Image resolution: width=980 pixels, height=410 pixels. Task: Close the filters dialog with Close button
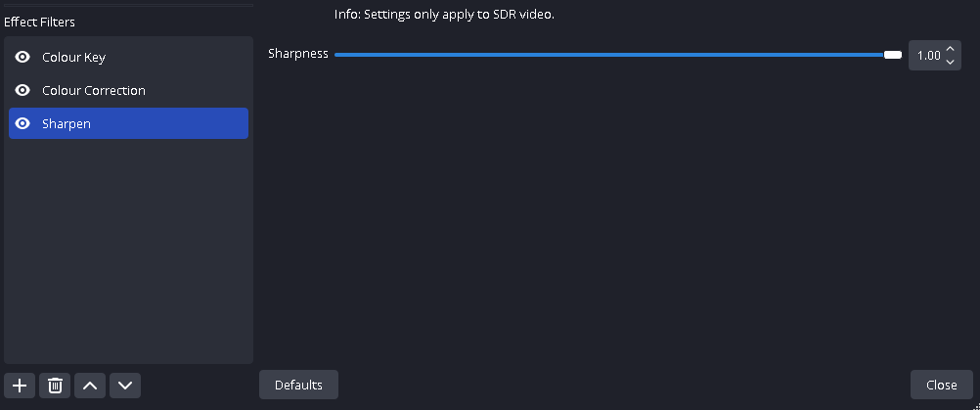(x=941, y=385)
